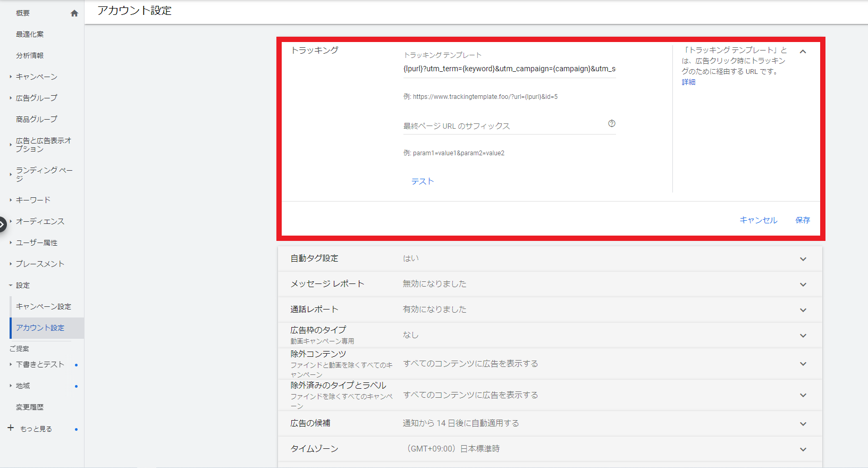
Task: Open the 詳細 link
Action: [x=689, y=82]
